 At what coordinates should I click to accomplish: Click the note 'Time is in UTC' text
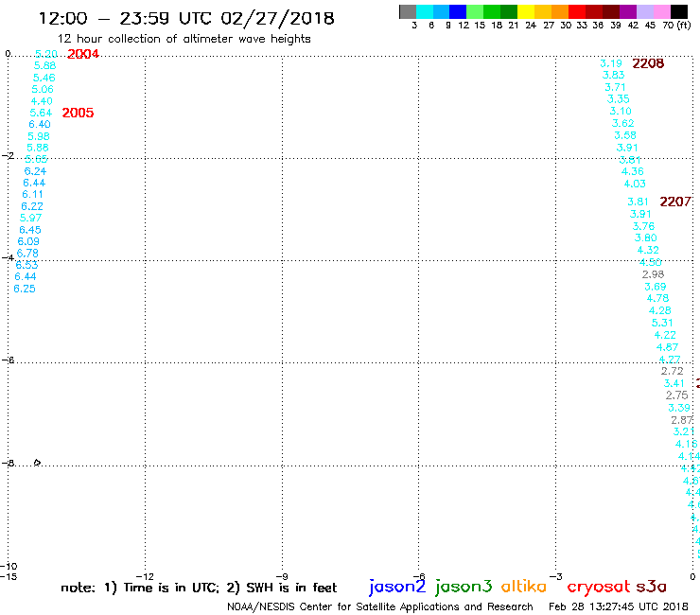pyautogui.click(x=171, y=588)
